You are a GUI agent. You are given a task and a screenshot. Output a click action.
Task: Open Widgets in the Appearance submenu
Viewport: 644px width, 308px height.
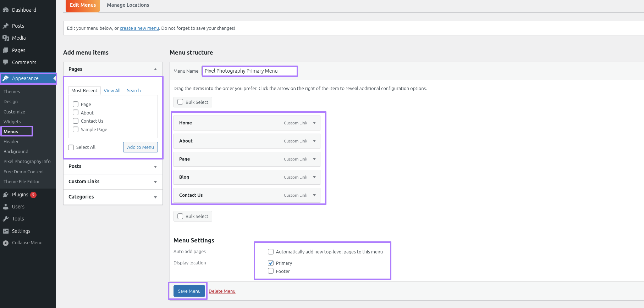pos(12,122)
